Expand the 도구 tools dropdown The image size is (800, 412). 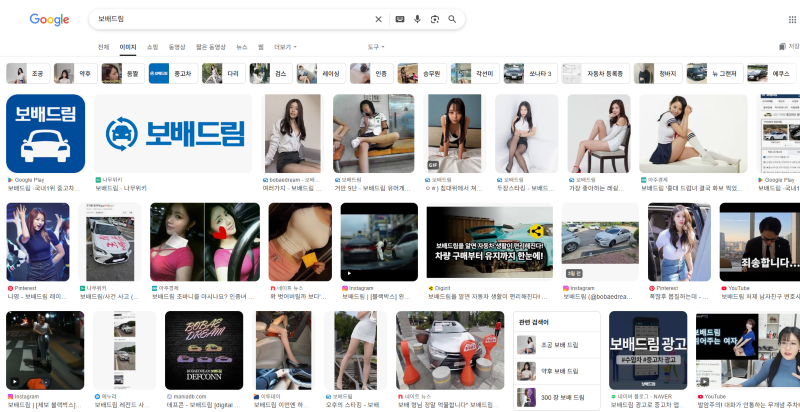coord(376,47)
